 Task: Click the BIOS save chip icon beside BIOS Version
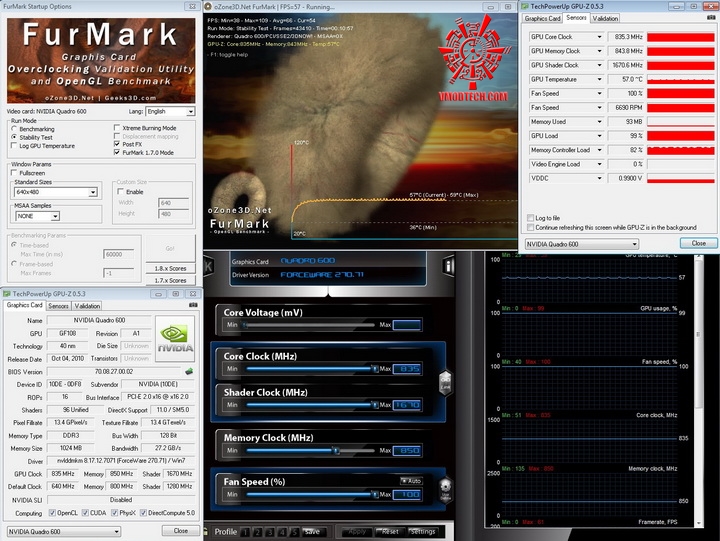pyautogui.click(x=189, y=371)
